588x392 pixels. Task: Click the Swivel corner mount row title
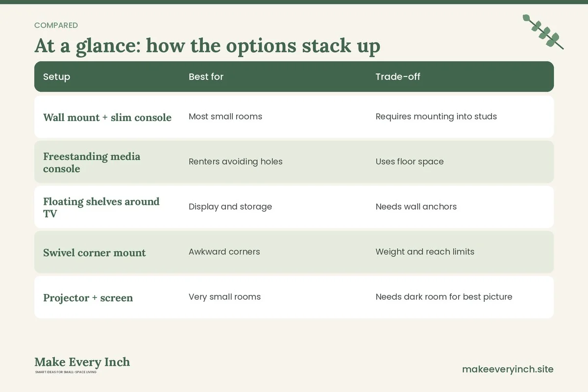point(95,253)
